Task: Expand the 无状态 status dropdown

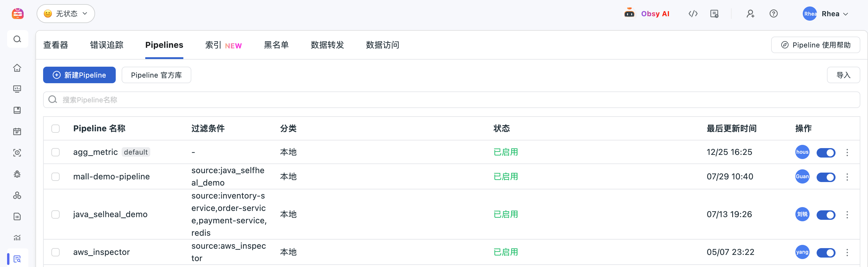Action: (66, 14)
